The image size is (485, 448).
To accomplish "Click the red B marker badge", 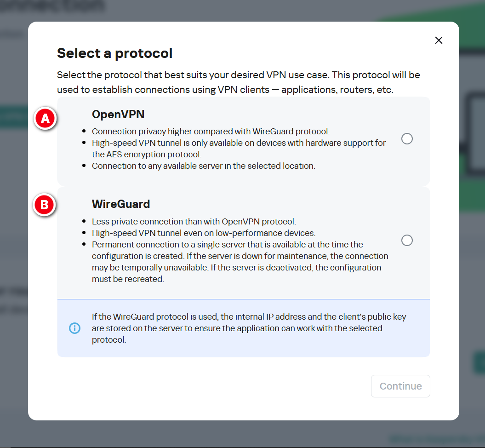I will [45, 205].
